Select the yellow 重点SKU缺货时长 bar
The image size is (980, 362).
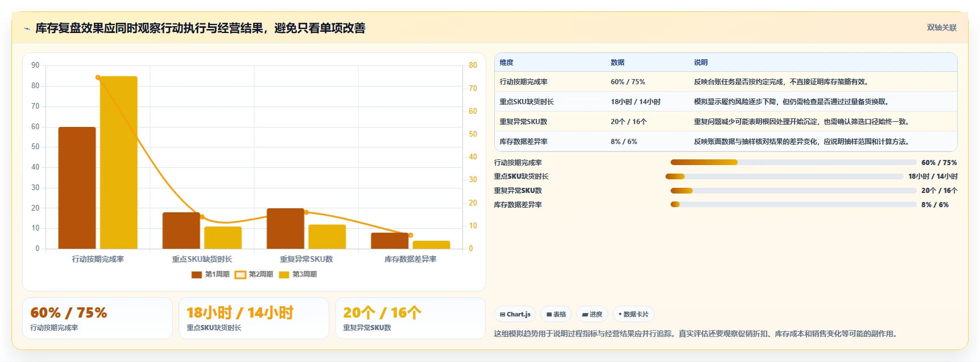pyautogui.click(x=223, y=238)
